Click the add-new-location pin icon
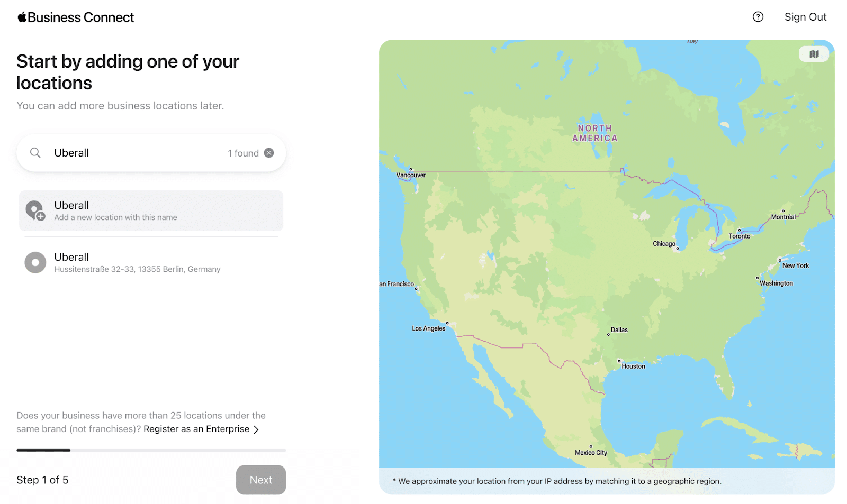847x504 pixels. (x=35, y=210)
